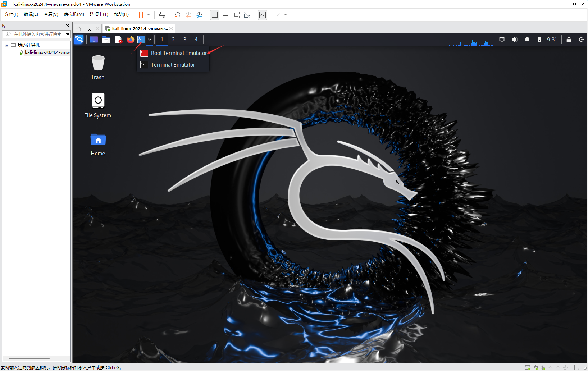
Task: Open the 选项卡(T) menu
Action: (x=99, y=14)
